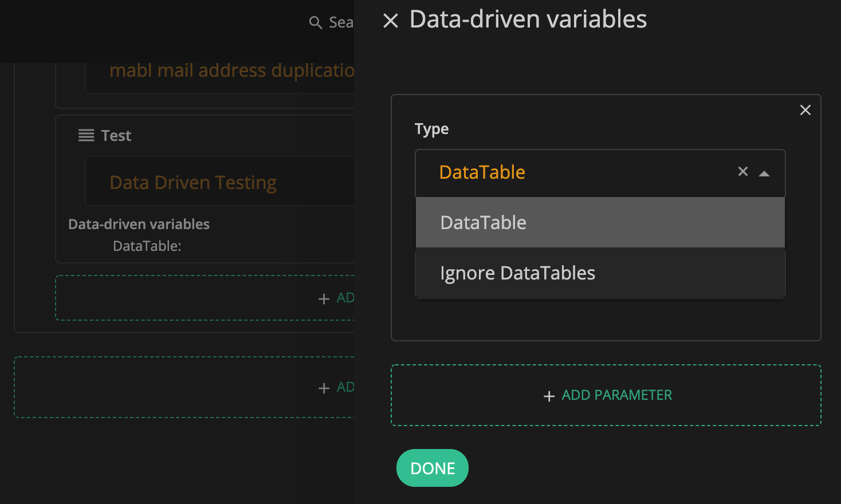Screen dimensions: 841x504
Task: Click the bottom-most plus add icon on left
Action: (x=324, y=388)
